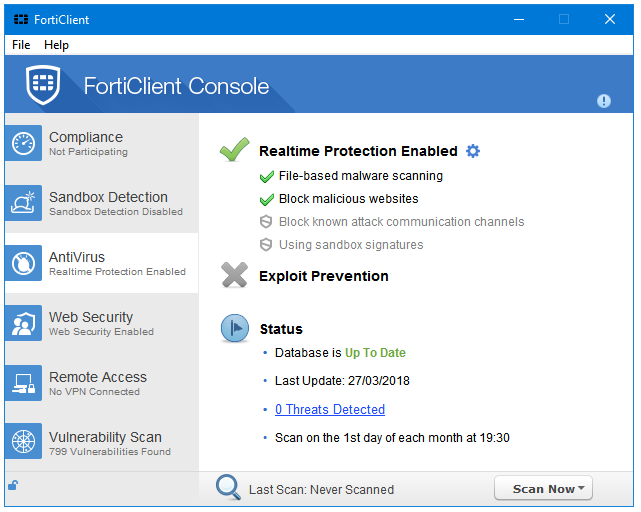This screenshot has width=641, height=512.
Task: Click the alert notification icon in header
Action: (604, 101)
